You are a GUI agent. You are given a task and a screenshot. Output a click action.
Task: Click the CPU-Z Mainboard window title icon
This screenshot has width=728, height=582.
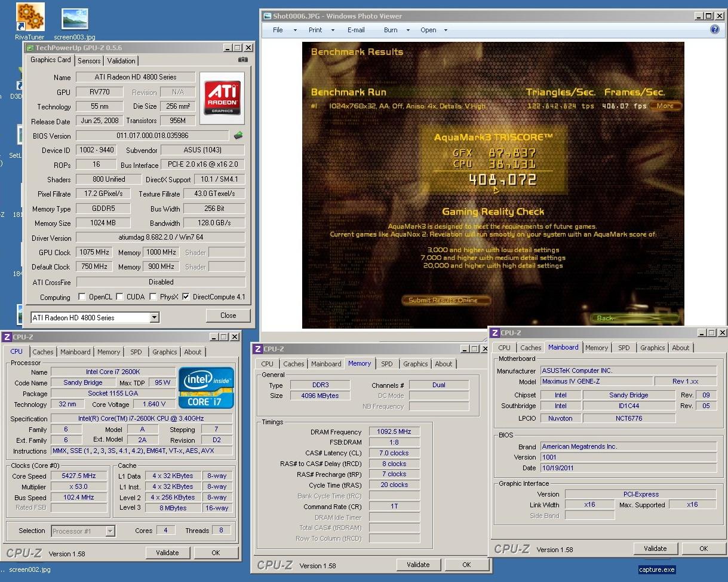click(x=494, y=333)
